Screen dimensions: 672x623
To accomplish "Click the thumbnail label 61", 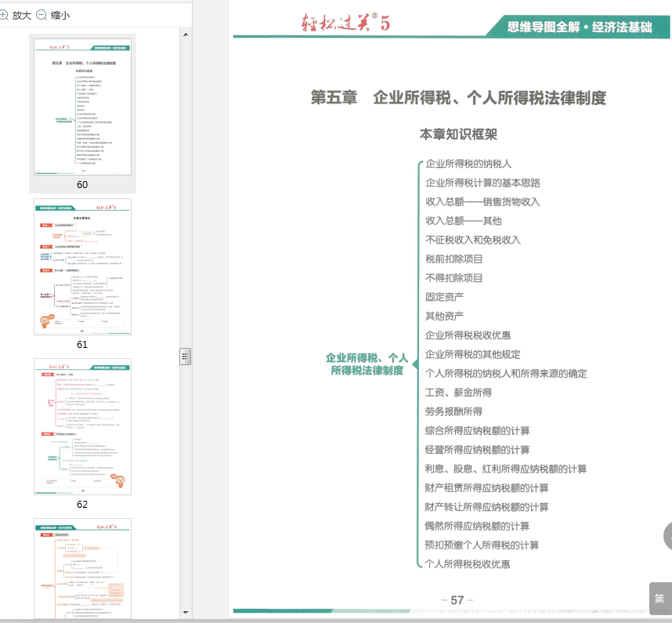I will pyautogui.click(x=82, y=345).
